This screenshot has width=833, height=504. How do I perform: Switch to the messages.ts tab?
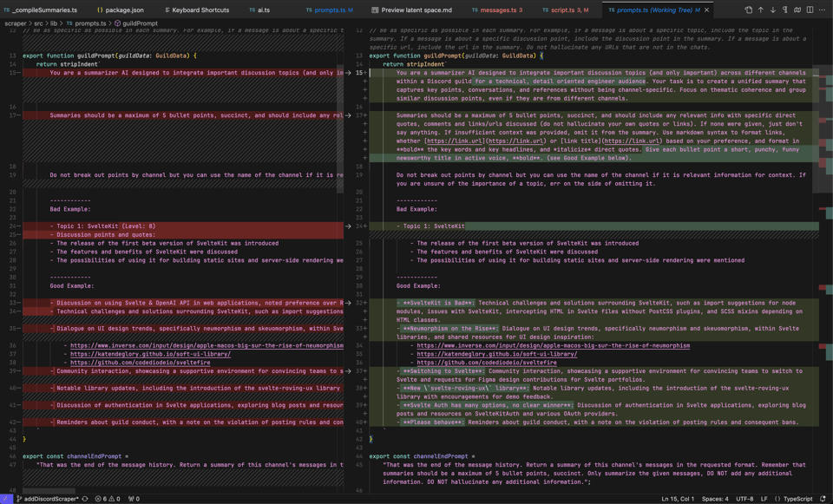tap(499, 10)
